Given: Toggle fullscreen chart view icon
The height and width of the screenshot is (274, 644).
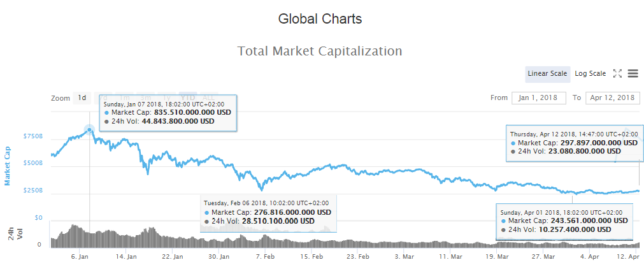Looking at the screenshot, I should click(617, 74).
